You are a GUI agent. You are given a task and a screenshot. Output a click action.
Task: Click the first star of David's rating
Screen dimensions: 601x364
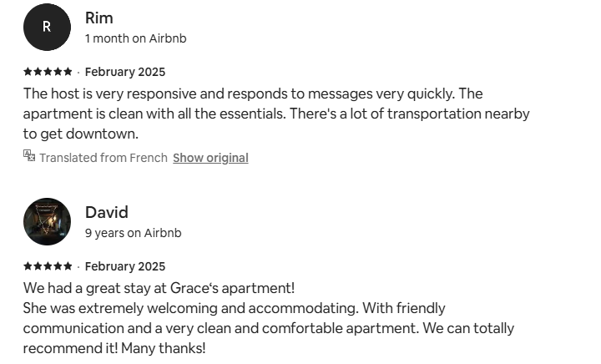click(x=28, y=266)
